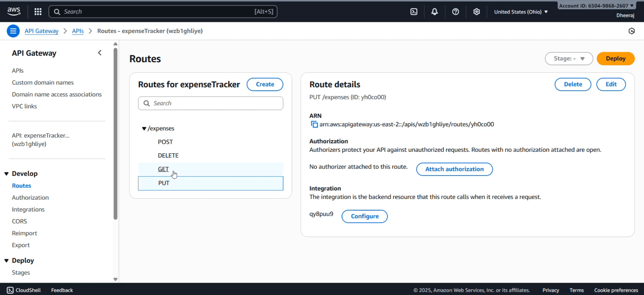
Task: Open the Privacy link
Action: click(x=551, y=290)
